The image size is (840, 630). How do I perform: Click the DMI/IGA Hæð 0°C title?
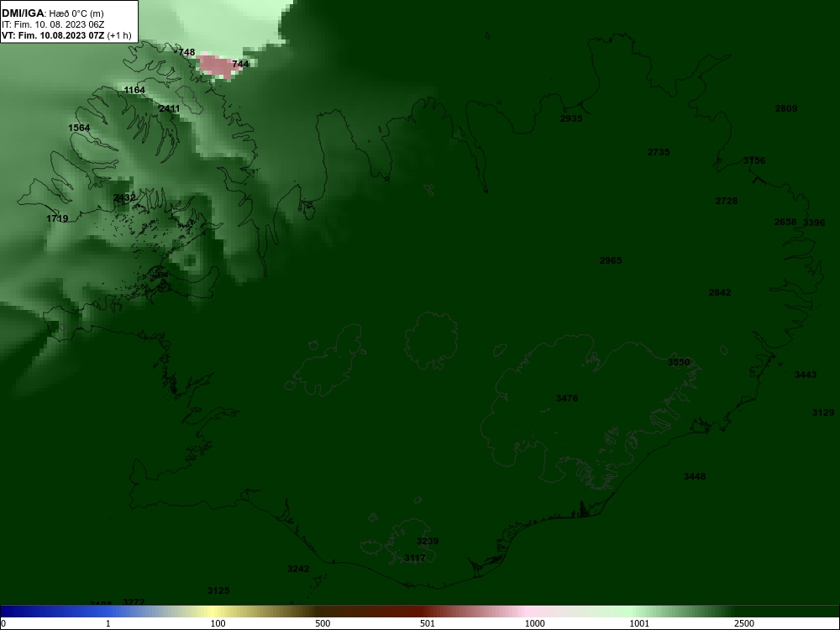(x=52, y=13)
